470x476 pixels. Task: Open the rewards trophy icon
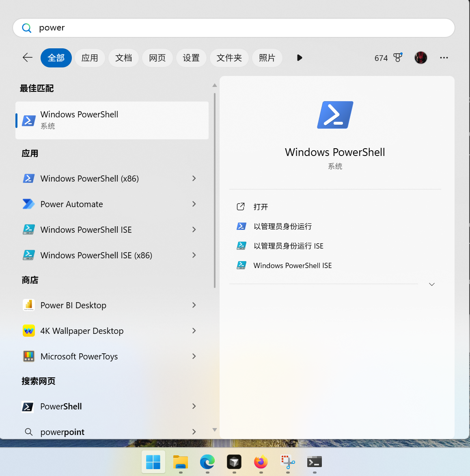point(398,58)
